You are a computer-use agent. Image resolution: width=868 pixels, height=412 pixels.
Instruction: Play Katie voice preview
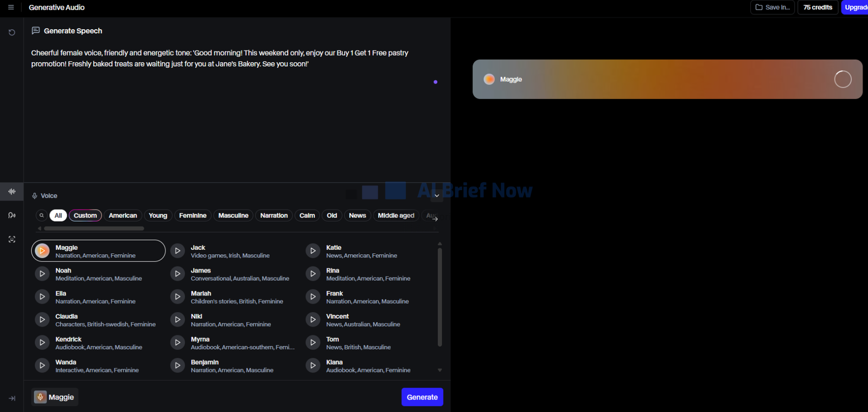[x=313, y=251]
